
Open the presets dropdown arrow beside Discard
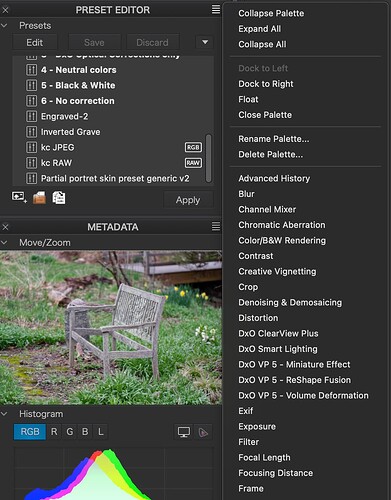pyautogui.click(x=205, y=42)
